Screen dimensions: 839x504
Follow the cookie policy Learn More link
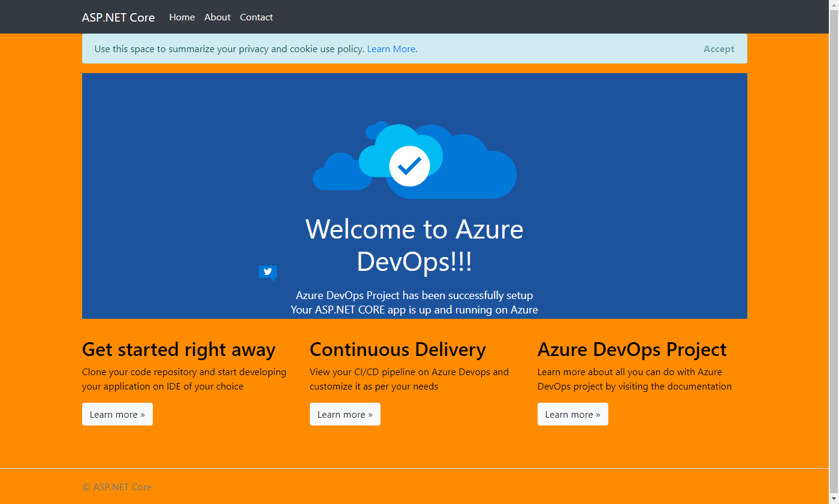click(x=391, y=49)
